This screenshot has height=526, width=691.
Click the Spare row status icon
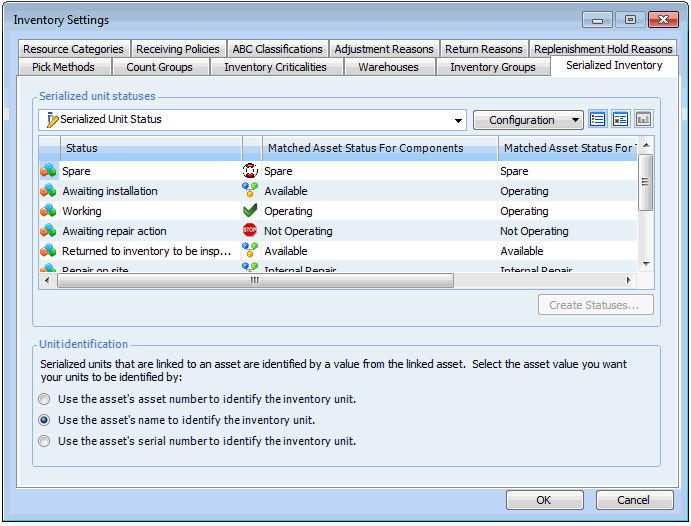coord(48,171)
